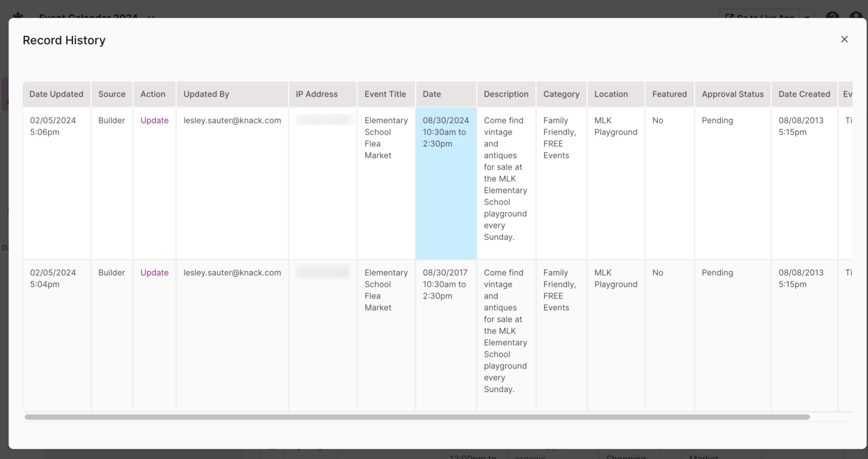
Task: Click the Record History dialog title
Action: pos(64,40)
